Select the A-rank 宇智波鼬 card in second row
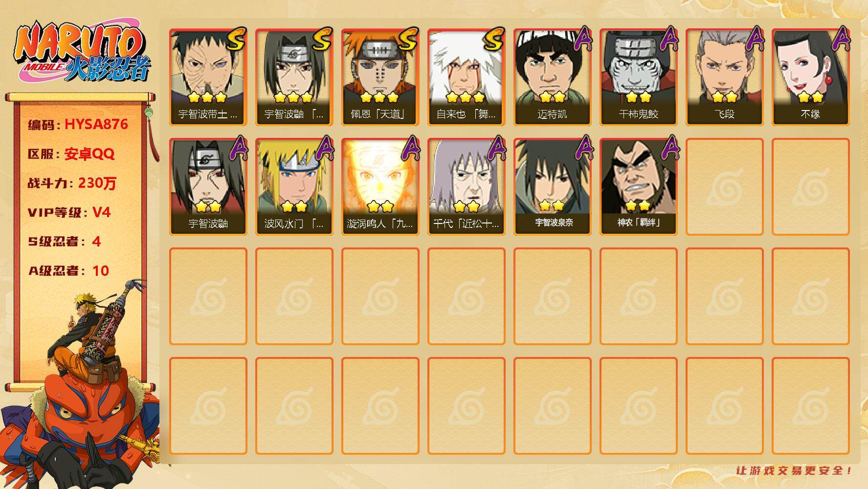868x489 pixels. 208,187
